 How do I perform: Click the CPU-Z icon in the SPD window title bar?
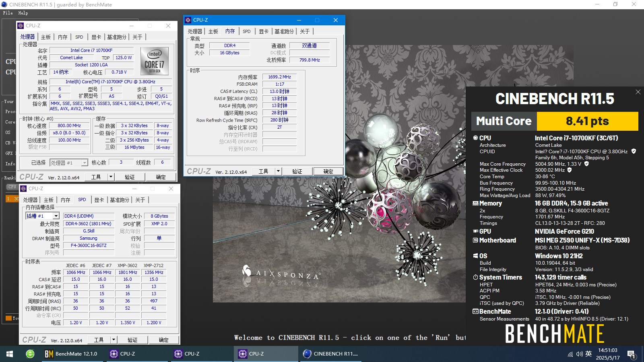coord(23,189)
